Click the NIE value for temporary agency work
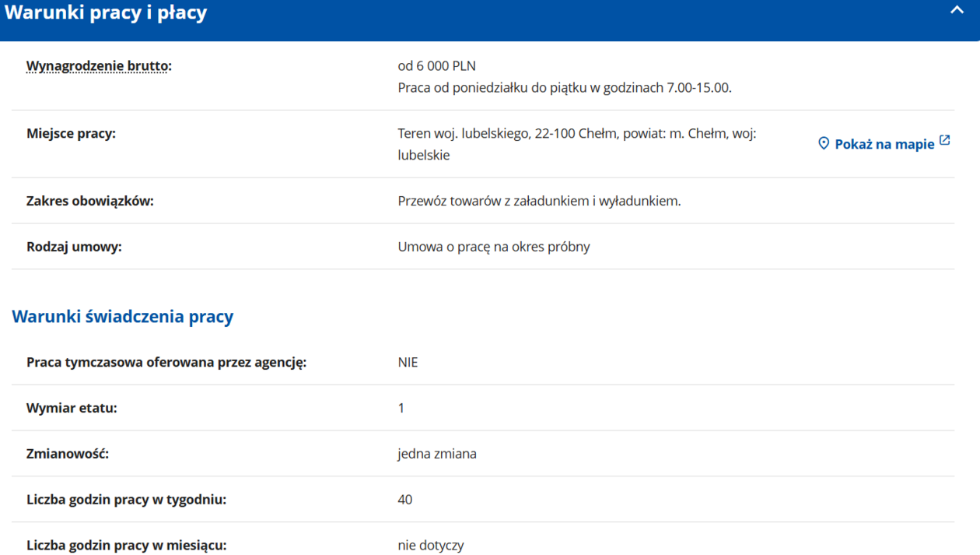The width and height of the screenshot is (980, 555). click(x=408, y=363)
